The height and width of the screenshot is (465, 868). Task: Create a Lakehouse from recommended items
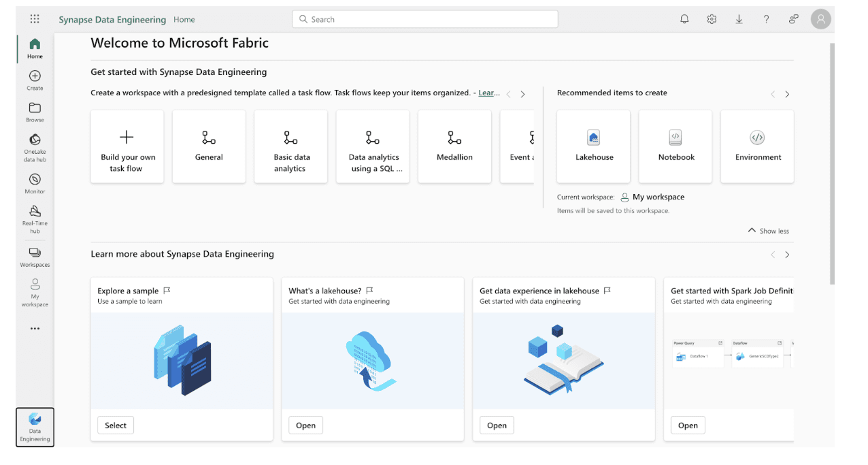pos(594,146)
